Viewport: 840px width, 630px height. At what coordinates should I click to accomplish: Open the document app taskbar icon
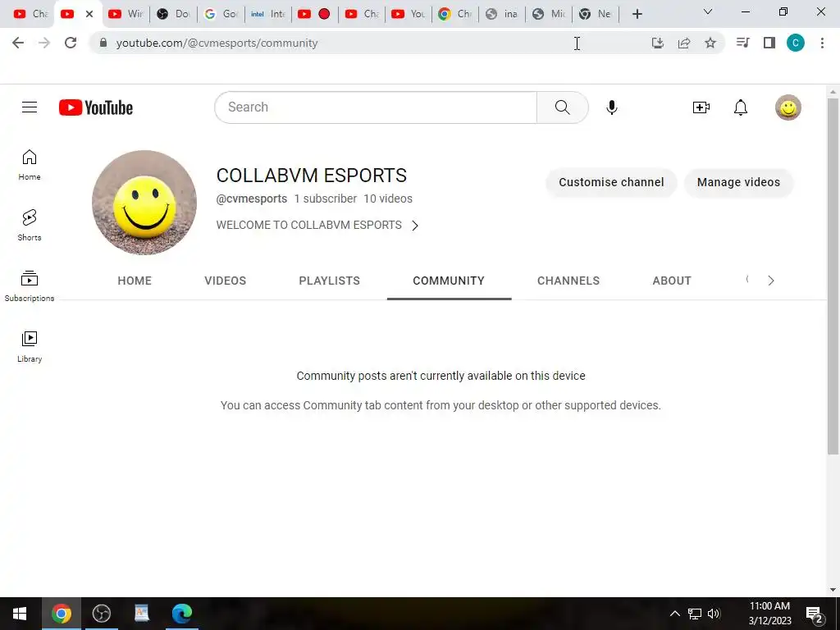pos(141,614)
